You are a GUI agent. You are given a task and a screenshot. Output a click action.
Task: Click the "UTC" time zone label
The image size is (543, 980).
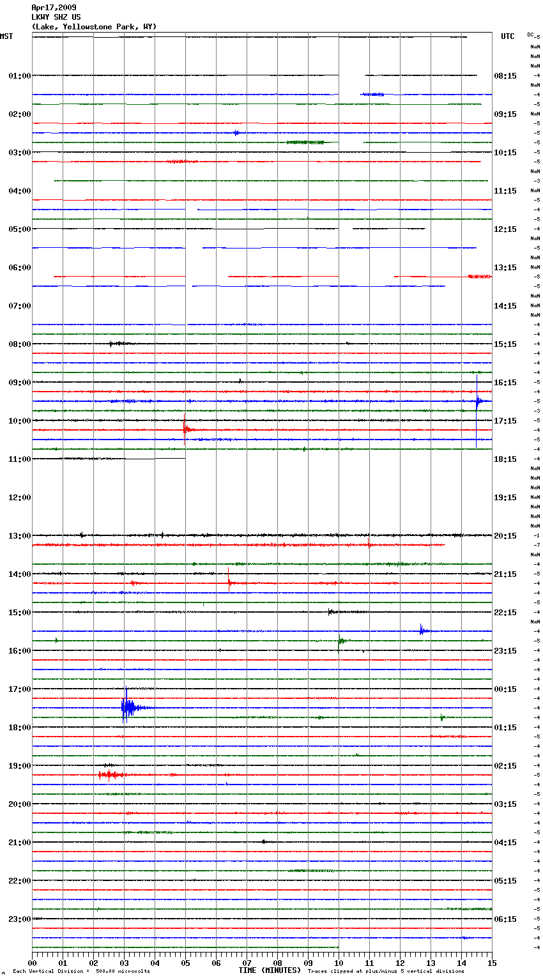pyautogui.click(x=507, y=36)
